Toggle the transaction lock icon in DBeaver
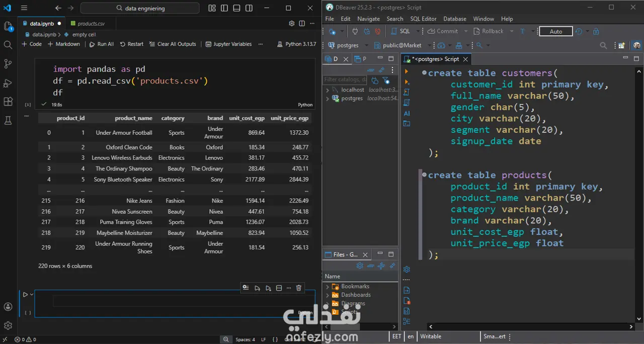The width and height of the screenshot is (644, 344). [596, 31]
